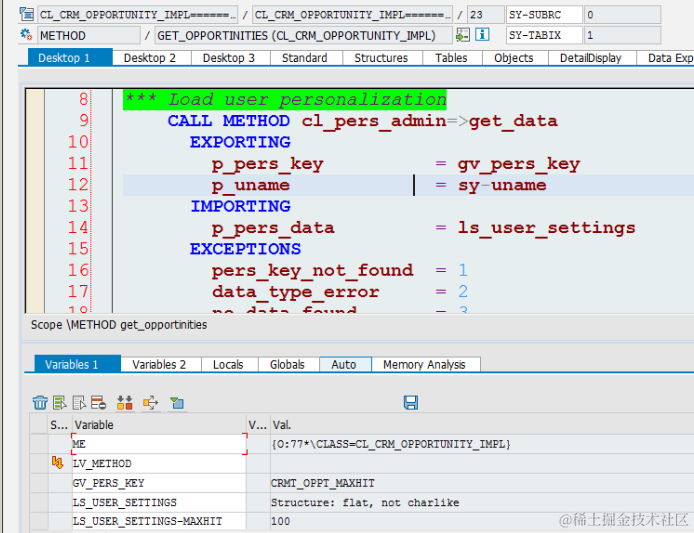
Task: Click the trash icon to delete variables
Action: click(x=40, y=402)
